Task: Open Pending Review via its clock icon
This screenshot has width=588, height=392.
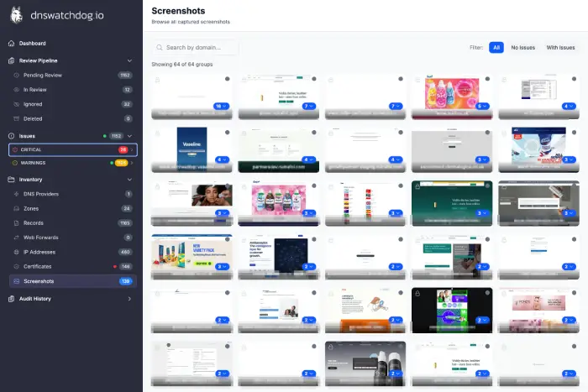Action: (16, 76)
